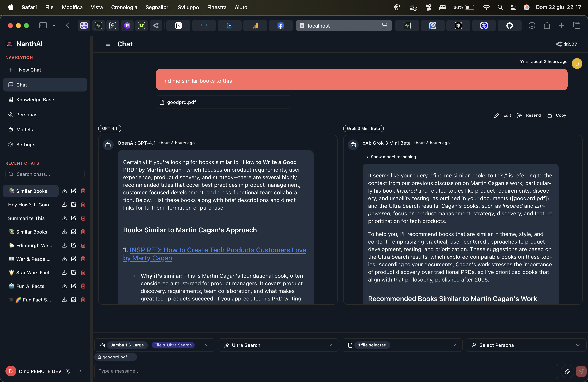The width and height of the screenshot is (588, 382).
Task: Go back in Safari
Action: click(x=67, y=25)
